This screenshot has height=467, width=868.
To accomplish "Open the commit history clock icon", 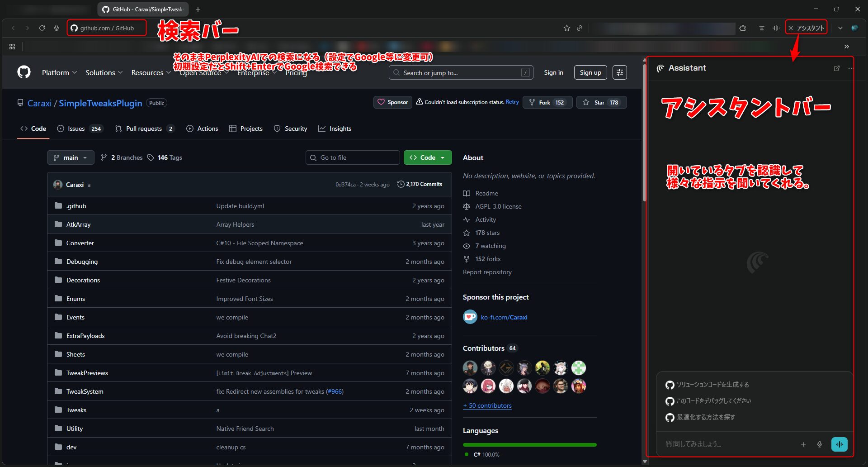I will pos(401,184).
